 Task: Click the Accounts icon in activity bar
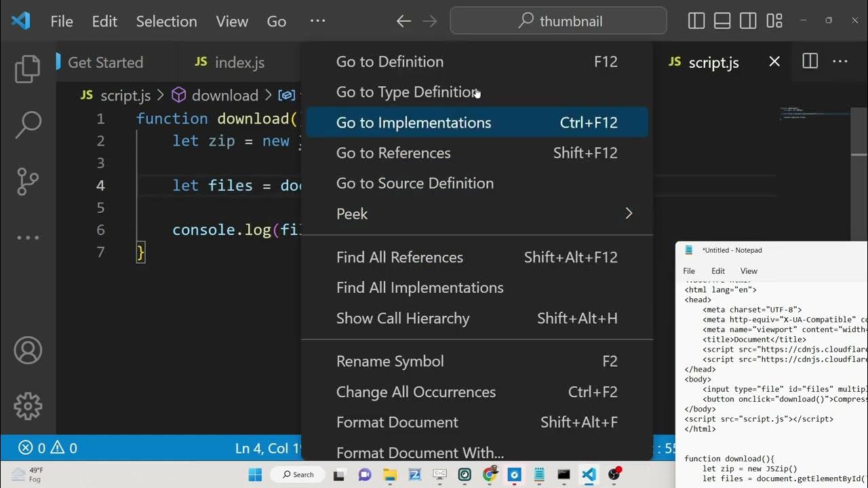28,350
